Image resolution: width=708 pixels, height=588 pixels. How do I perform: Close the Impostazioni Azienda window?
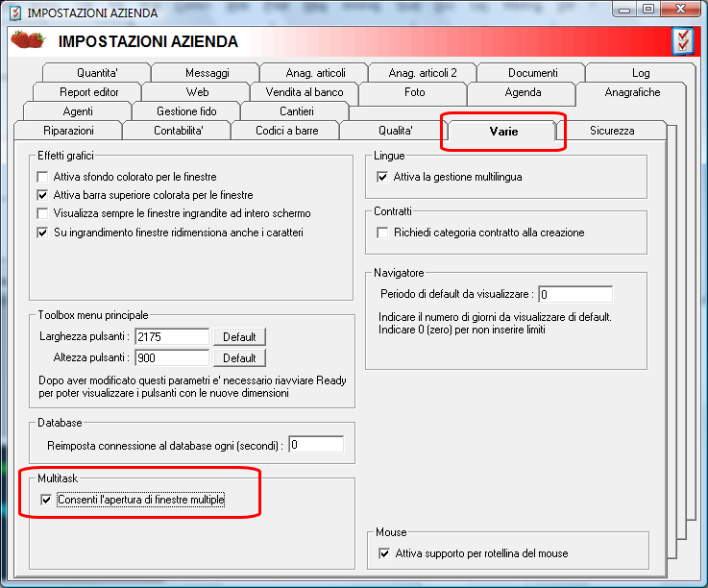pos(680,10)
